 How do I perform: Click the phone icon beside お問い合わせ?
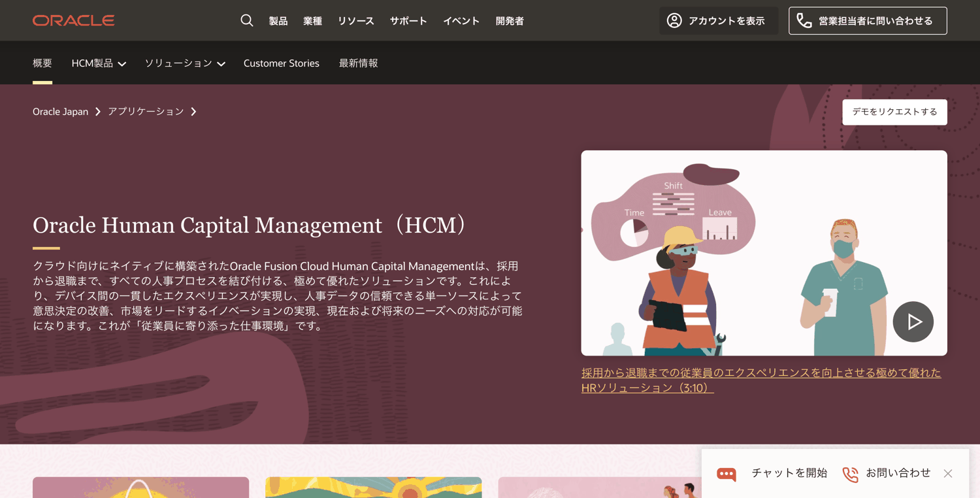click(x=850, y=474)
